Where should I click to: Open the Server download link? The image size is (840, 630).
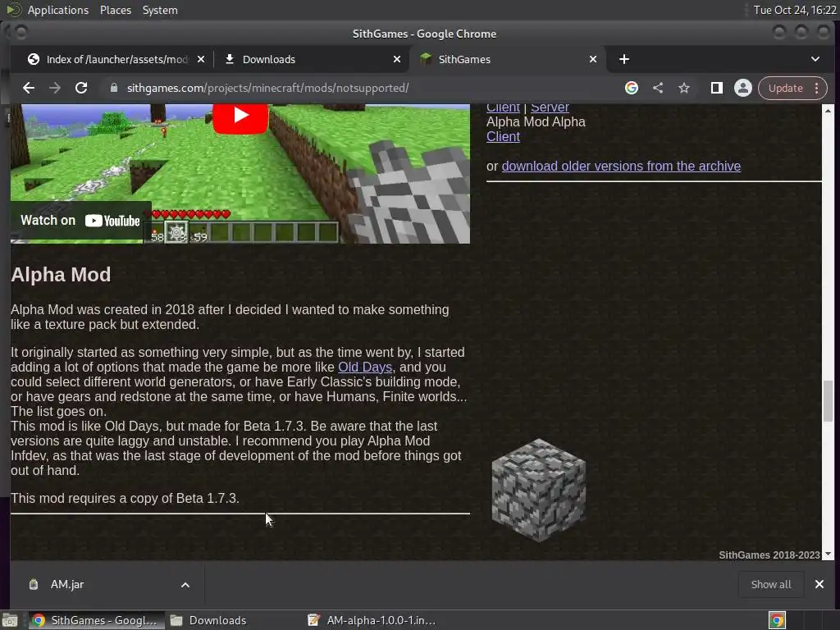pos(550,107)
